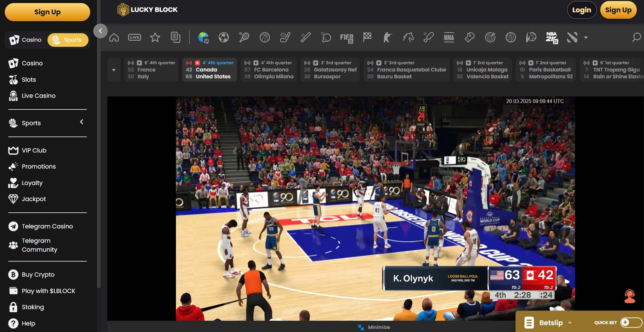Open the Betslip panel

[x=551, y=322]
